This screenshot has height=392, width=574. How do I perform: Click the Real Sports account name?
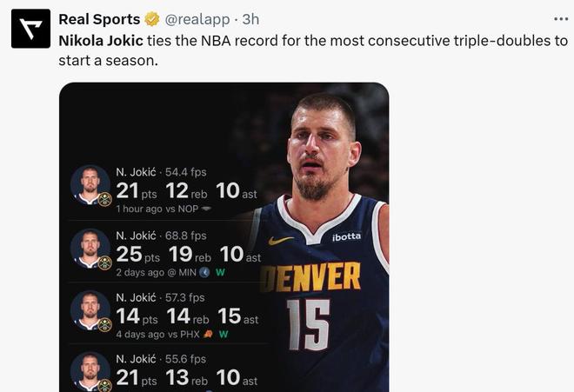99,19
